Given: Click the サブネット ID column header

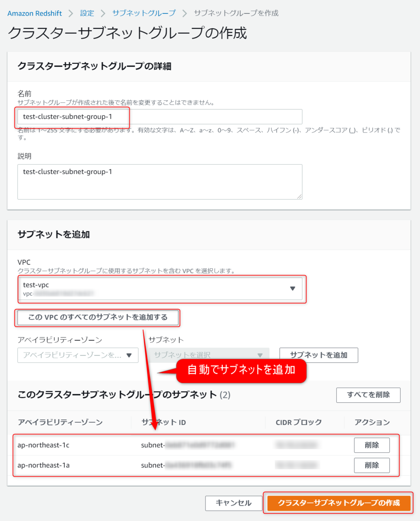Looking at the screenshot, I should (x=164, y=422).
